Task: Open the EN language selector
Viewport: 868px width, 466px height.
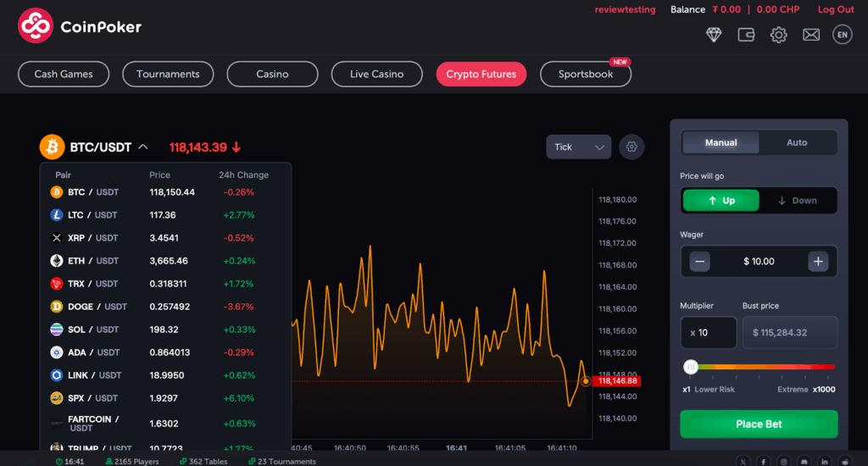Action: [x=842, y=35]
